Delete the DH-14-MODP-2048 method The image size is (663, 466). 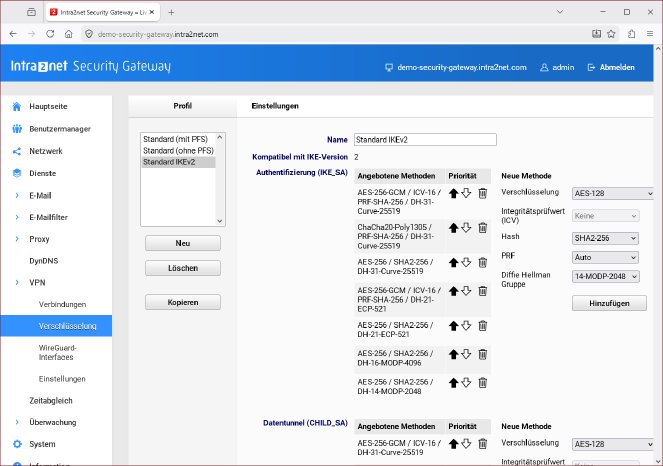(x=482, y=383)
